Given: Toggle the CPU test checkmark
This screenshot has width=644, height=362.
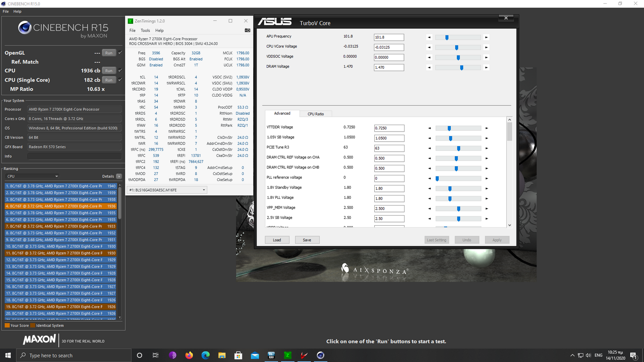Looking at the screenshot, I should tap(120, 70).
